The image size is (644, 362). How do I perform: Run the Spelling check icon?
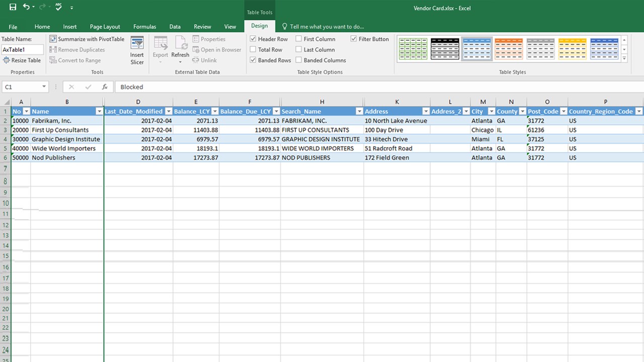click(58, 7)
